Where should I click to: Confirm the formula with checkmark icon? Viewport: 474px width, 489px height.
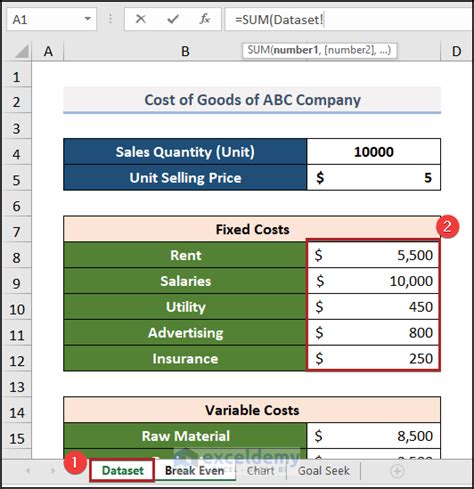173,19
